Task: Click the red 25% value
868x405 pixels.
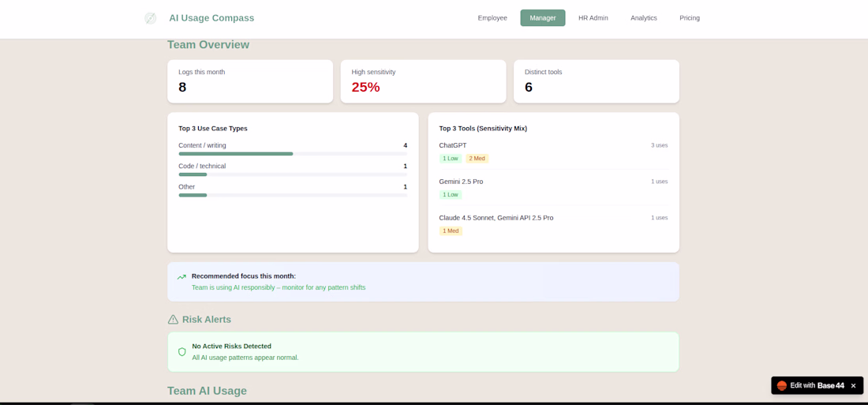Action: (x=365, y=87)
